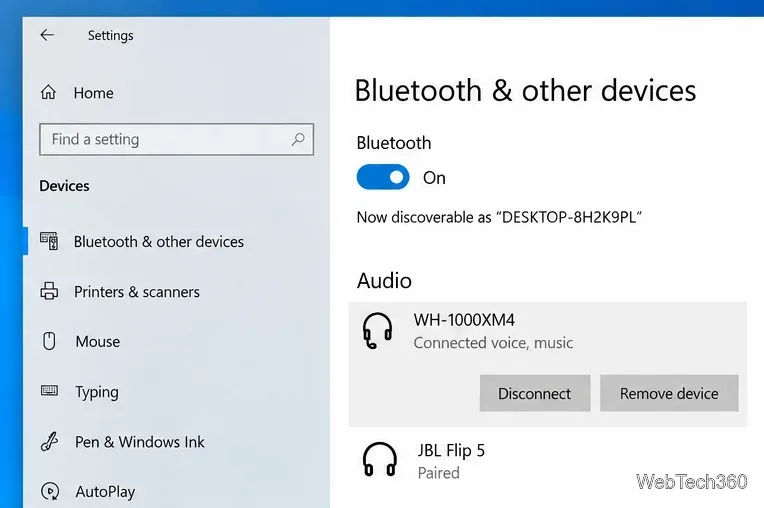The image size is (764, 508).
Task: Open AutoPlay settings page
Action: (105, 492)
